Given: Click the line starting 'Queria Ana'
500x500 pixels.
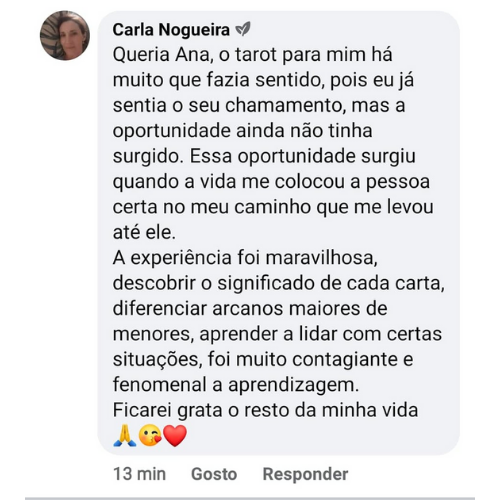Looking at the screenshot, I should pyautogui.click(x=252, y=55).
